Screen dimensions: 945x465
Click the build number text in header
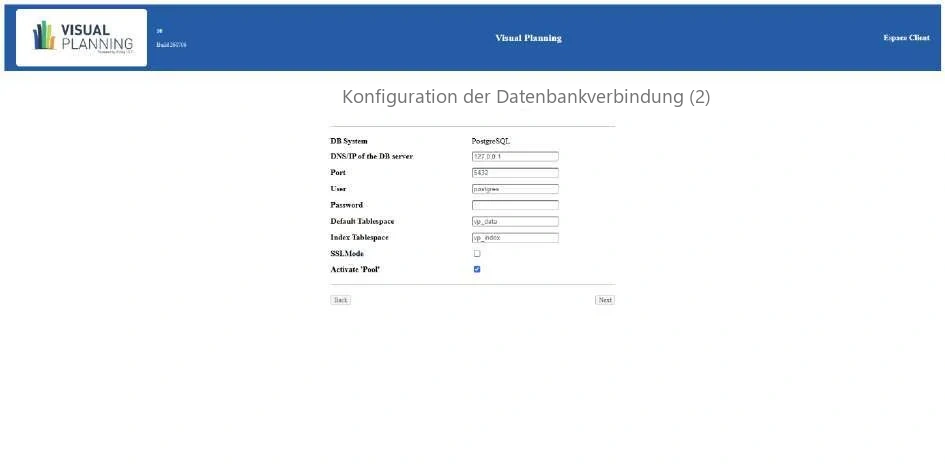[x=171, y=45]
